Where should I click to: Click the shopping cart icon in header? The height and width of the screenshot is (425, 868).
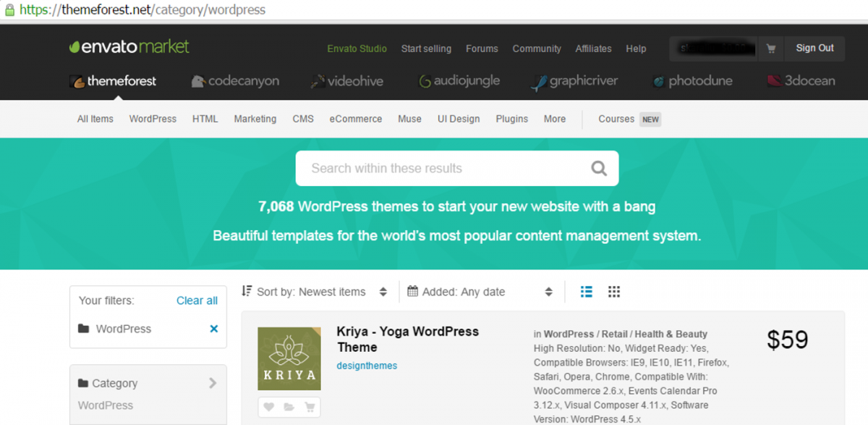(771, 49)
